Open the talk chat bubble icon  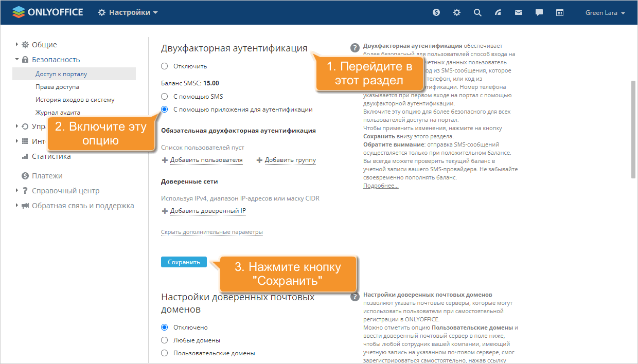[539, 13]
